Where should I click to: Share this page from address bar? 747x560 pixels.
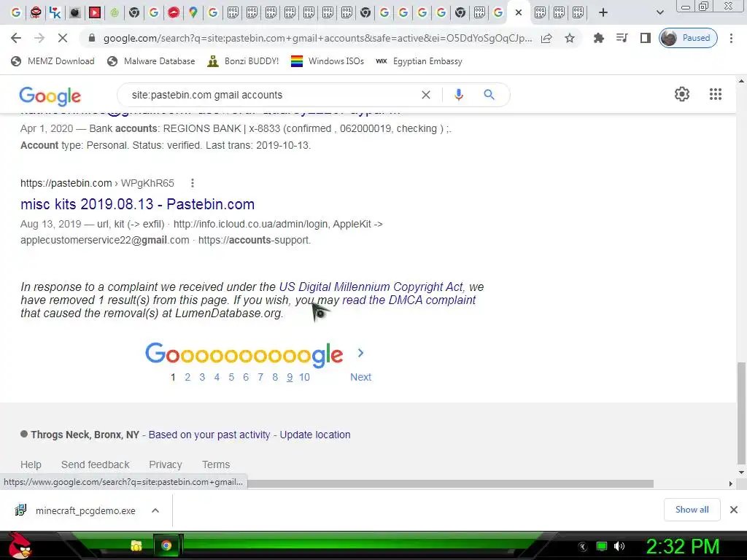(546, 38)
